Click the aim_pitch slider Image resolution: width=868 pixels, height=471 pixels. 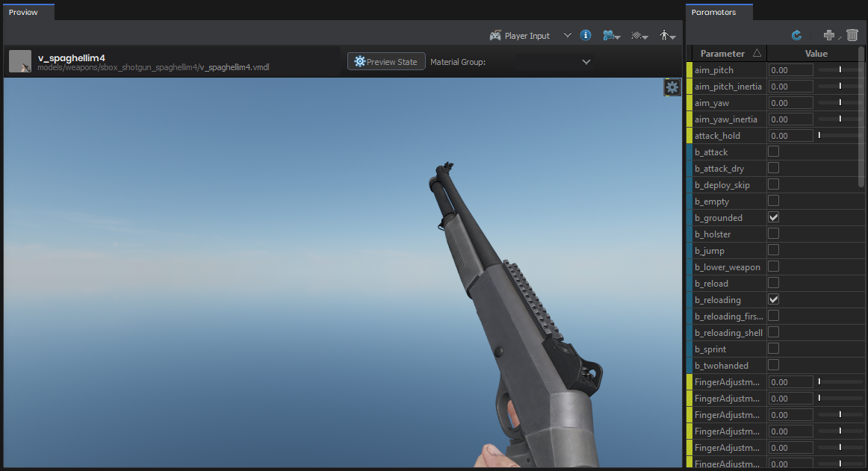840,70
